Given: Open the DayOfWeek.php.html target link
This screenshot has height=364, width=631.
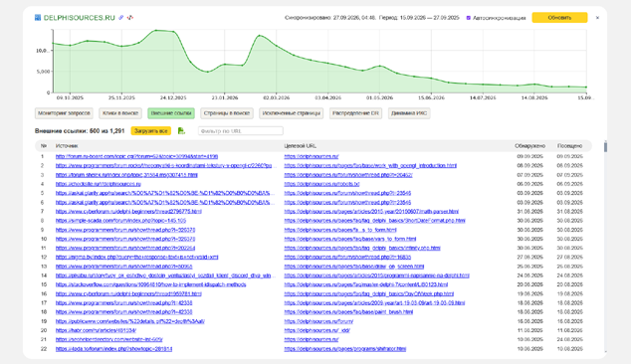Looking at the screenshot, I should tap(368, 293).
